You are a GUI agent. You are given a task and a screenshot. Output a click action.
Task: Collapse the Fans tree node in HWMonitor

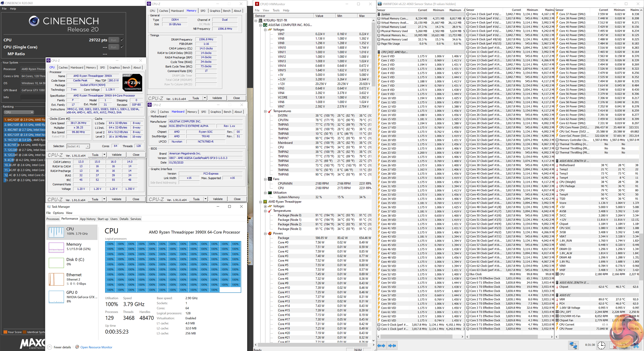tap(265, 179)
